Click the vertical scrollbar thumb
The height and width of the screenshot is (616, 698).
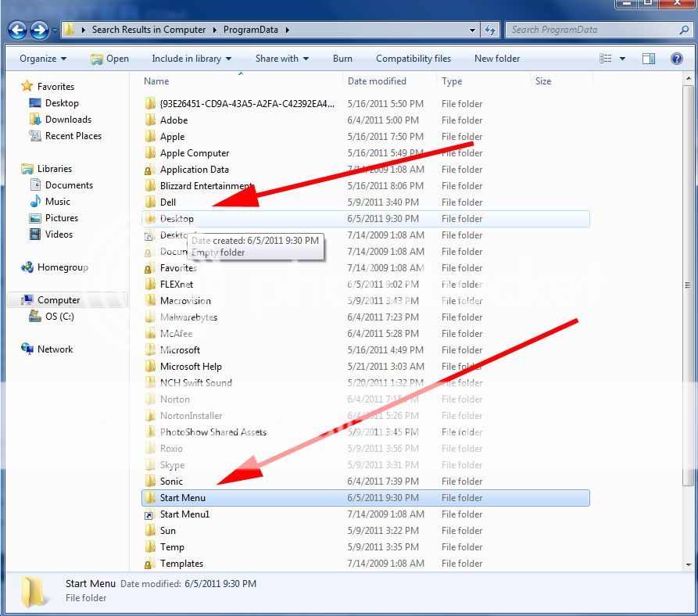tap(688, 285)
